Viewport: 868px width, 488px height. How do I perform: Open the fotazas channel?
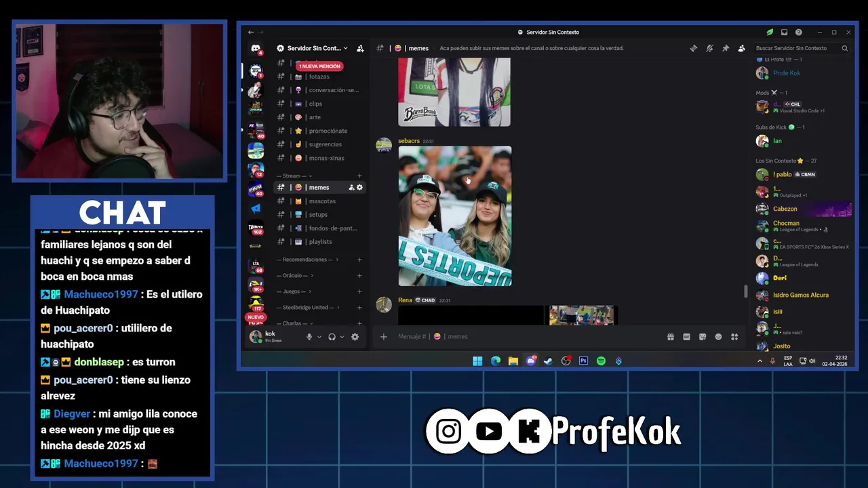[x=319, y=77]
